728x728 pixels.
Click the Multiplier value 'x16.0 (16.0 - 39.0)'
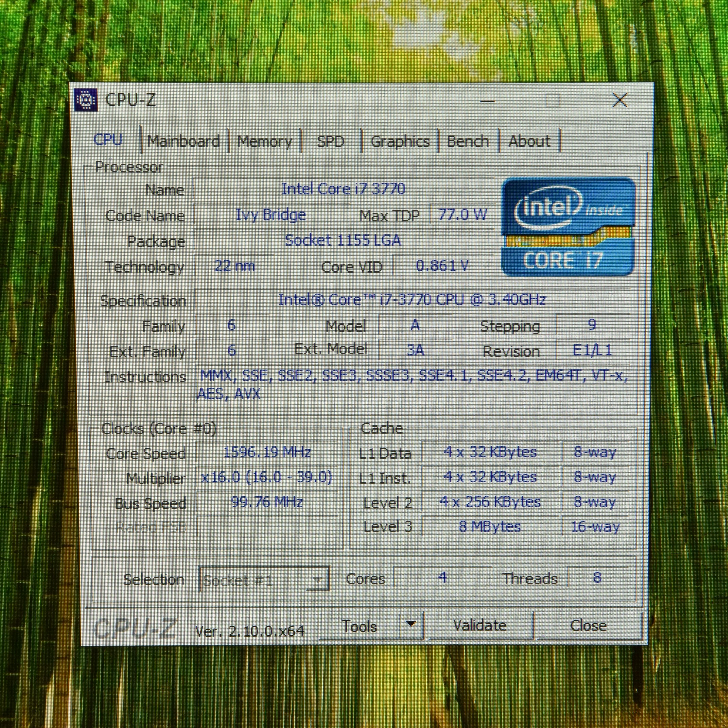(267, 477)
